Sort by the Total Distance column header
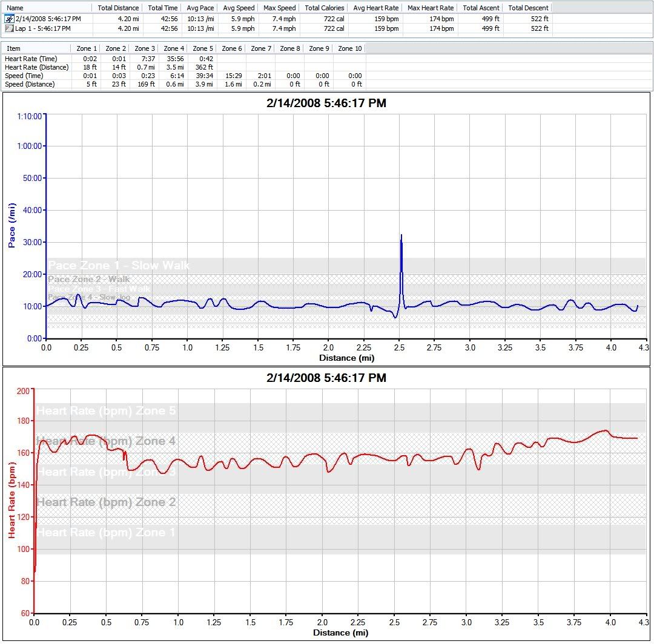The height and width of the screenshot is (644, 654). [118, 8]
